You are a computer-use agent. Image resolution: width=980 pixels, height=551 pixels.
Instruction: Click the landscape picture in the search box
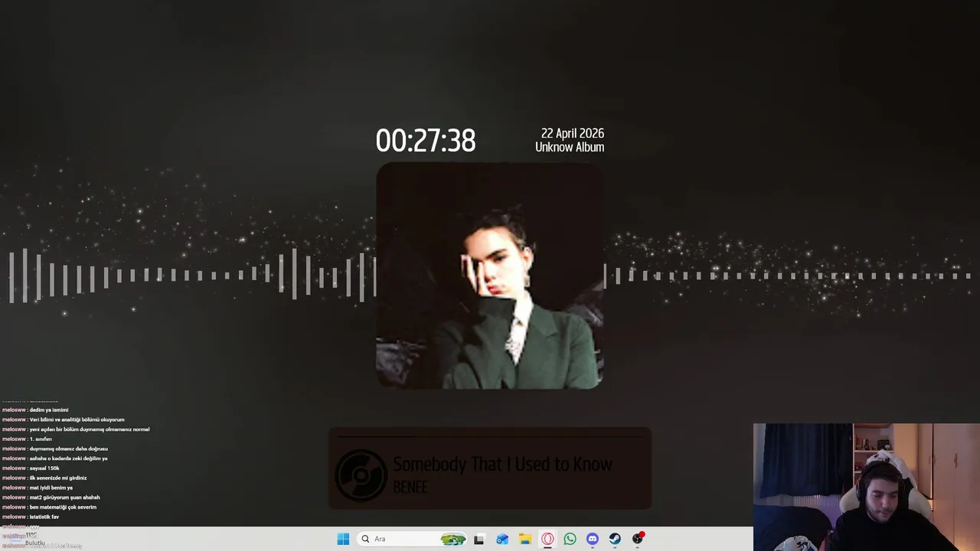tap(453, 539)
